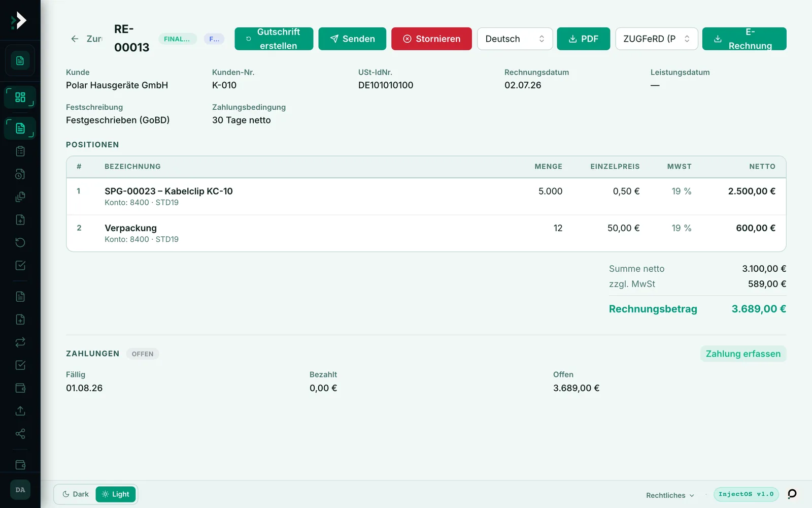This screenshot has width=812, height=508.
Task: Click the InjectOS v1.0 version badge
Action: click(x=746, y=494)
